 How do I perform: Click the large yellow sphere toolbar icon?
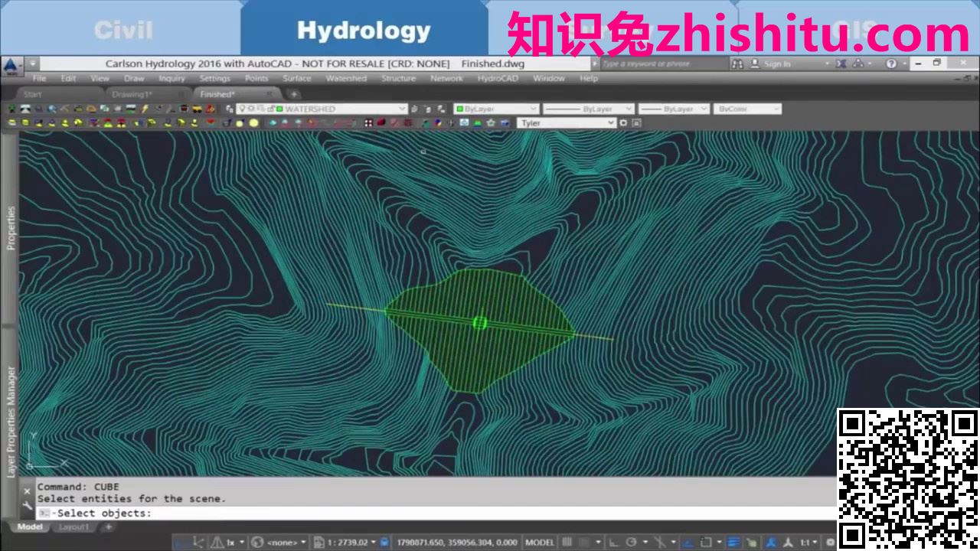(253, 123)
